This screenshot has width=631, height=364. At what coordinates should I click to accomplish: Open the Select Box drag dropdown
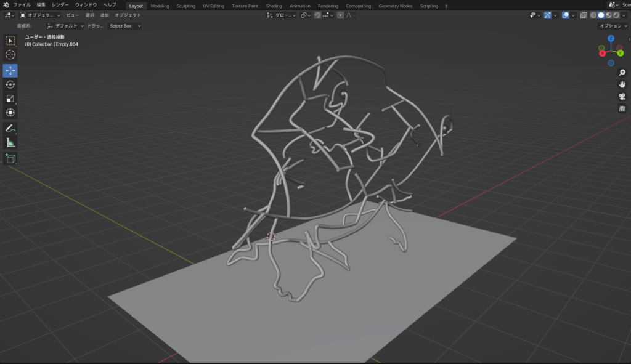124,26
